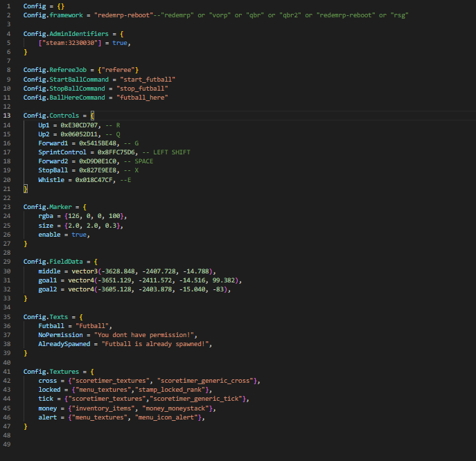Click the highlighted closing brace on line 21
476x461 pixels.
[x=25, y=188]
